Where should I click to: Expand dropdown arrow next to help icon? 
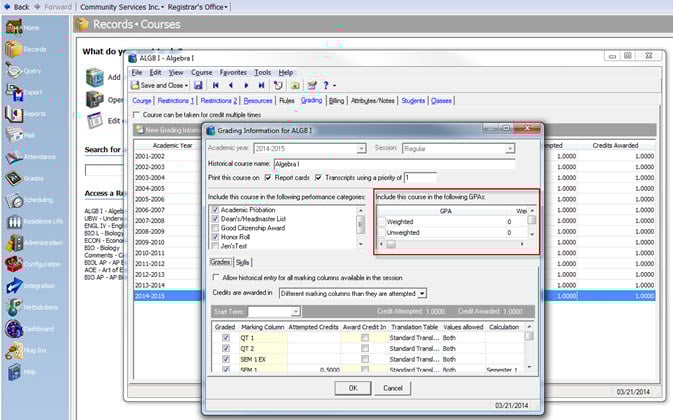pyautogui.click(x=334, y=85)
